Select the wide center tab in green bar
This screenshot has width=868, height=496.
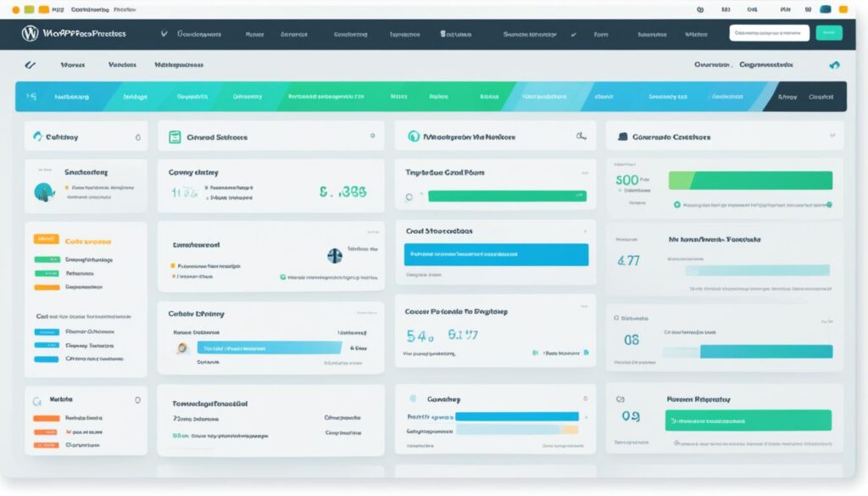click(326, 97)
